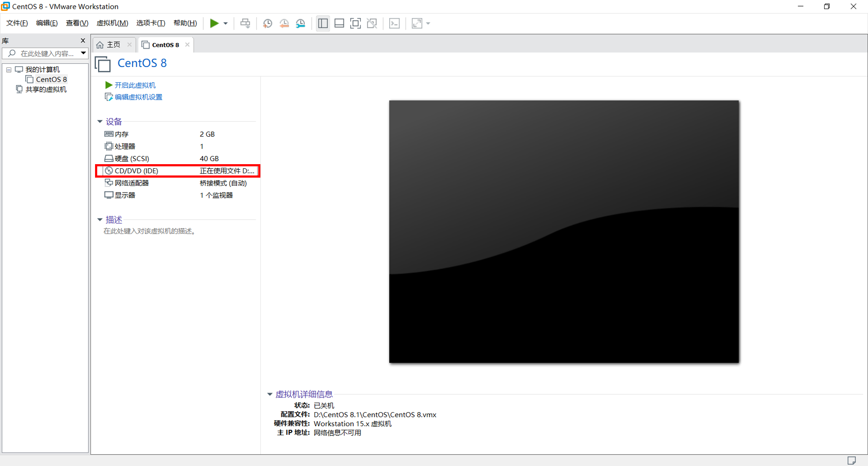
Task: Open the stretch display dropdown arrow
Action: (428, 23)
